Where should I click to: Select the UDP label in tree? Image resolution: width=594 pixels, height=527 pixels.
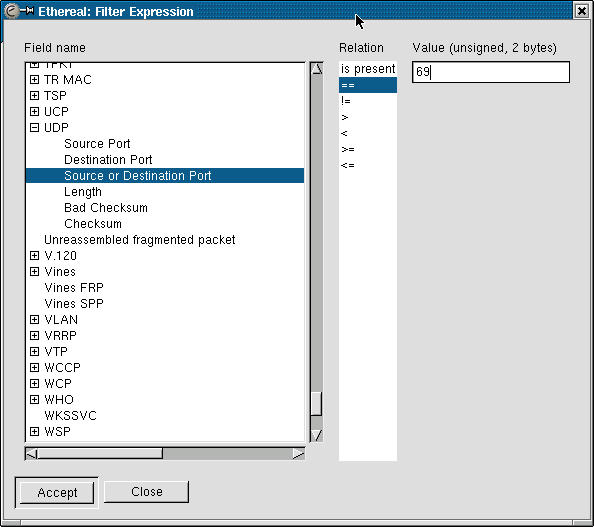56,128
